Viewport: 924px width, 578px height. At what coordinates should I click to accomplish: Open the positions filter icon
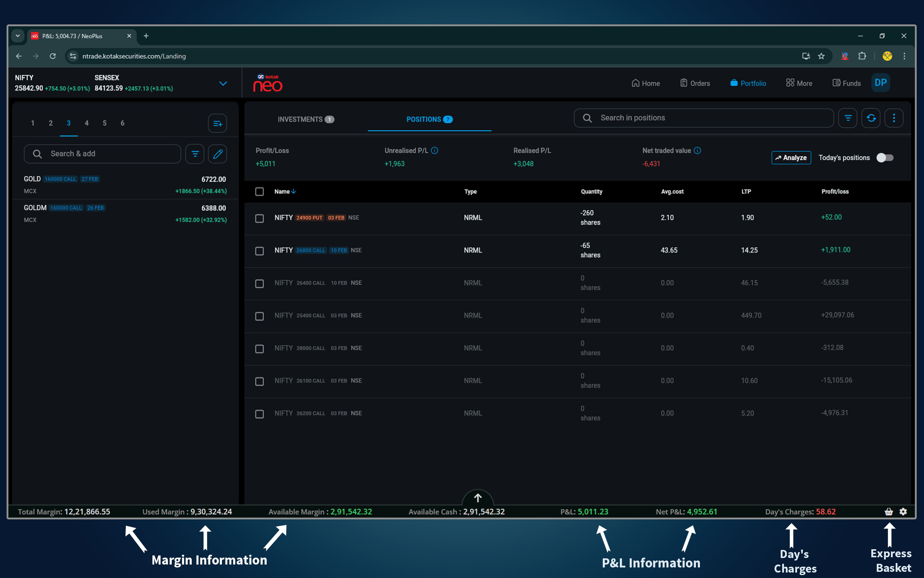click(x=847, y=118)
